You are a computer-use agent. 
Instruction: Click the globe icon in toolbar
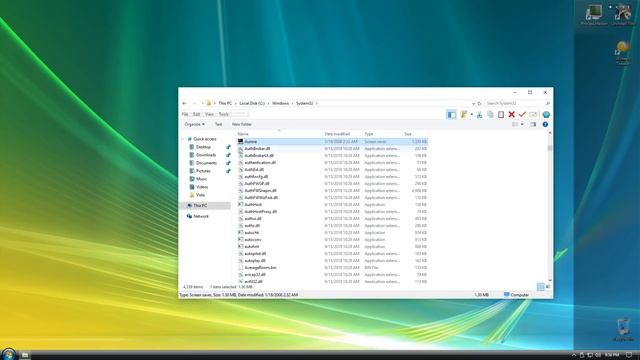546,115
